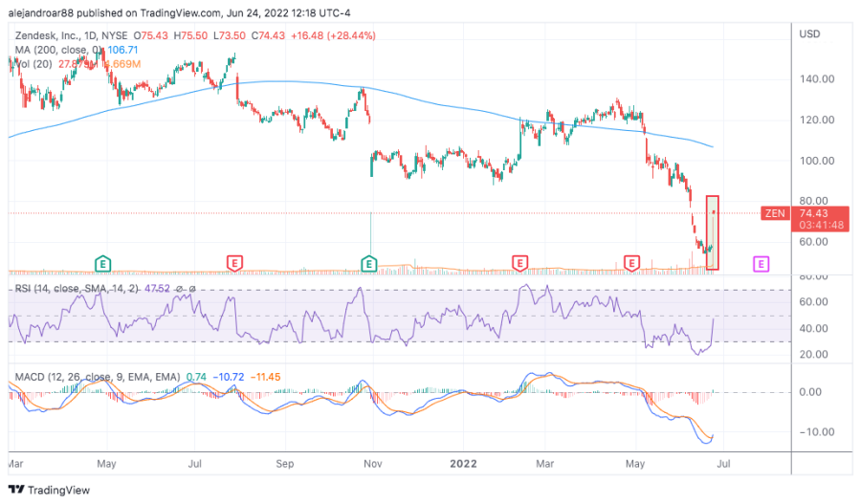Image resolution: width=861 pixels, height=504 pixels.
Task: Click the RSI axis 40.00 label
Action: pos(814,328)
